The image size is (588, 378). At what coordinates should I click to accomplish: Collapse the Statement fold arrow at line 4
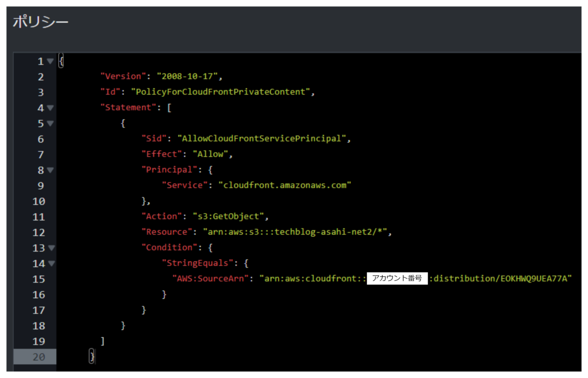pos(50,108)
